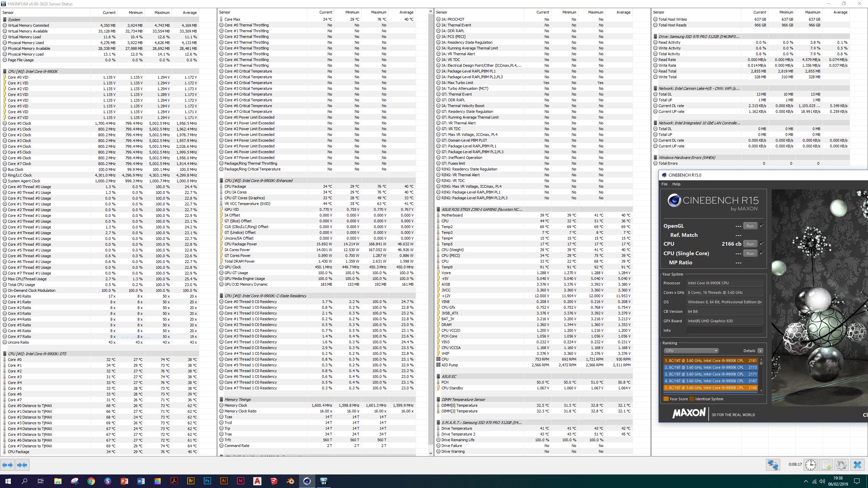Open Blender from the taskbar
This screenshot has width=868, height=488.
pyautogui.click(x=290, y=481)
